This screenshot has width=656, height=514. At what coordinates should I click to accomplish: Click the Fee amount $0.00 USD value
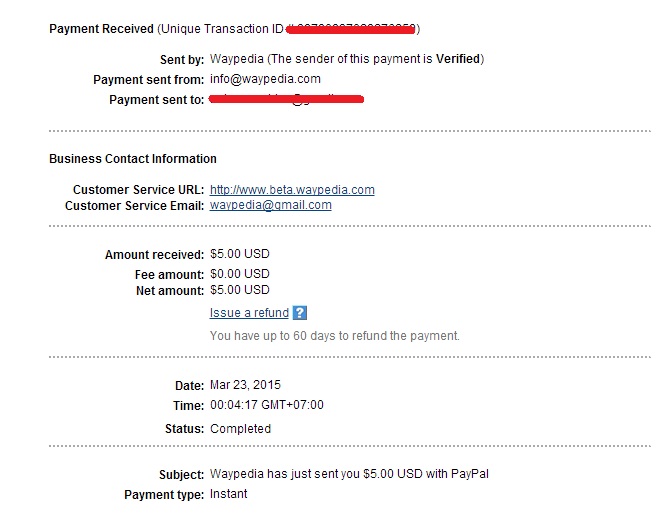click(x=240, y=274)
